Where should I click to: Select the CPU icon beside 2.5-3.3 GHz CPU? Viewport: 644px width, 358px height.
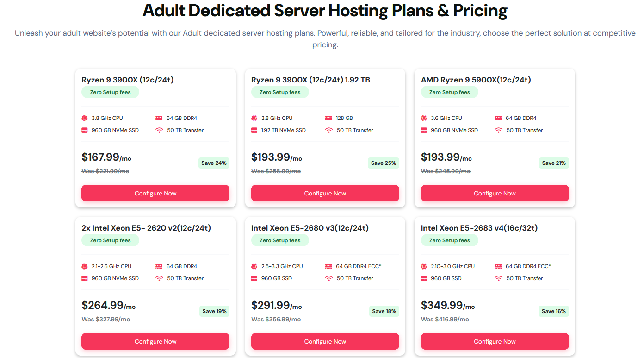pyautogui.click(x=254, y=266)
